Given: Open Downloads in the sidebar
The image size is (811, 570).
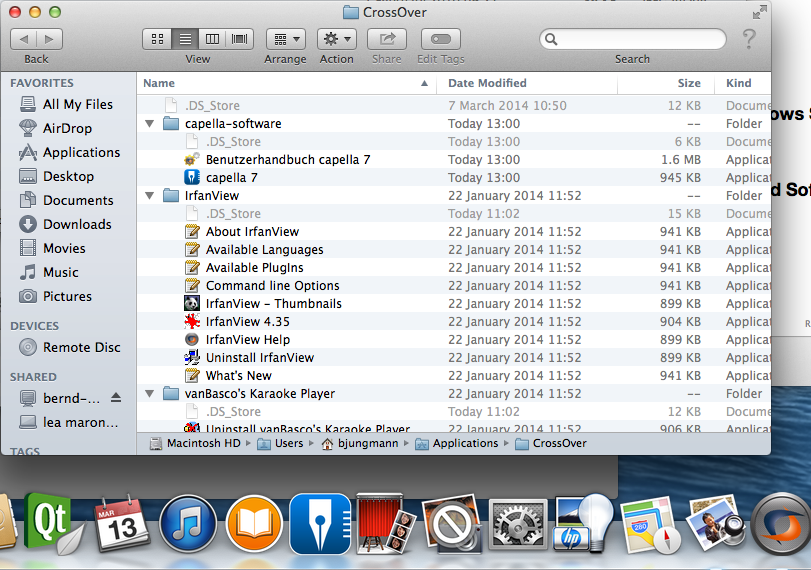Looking at the screenshot, I should (66, 224).
